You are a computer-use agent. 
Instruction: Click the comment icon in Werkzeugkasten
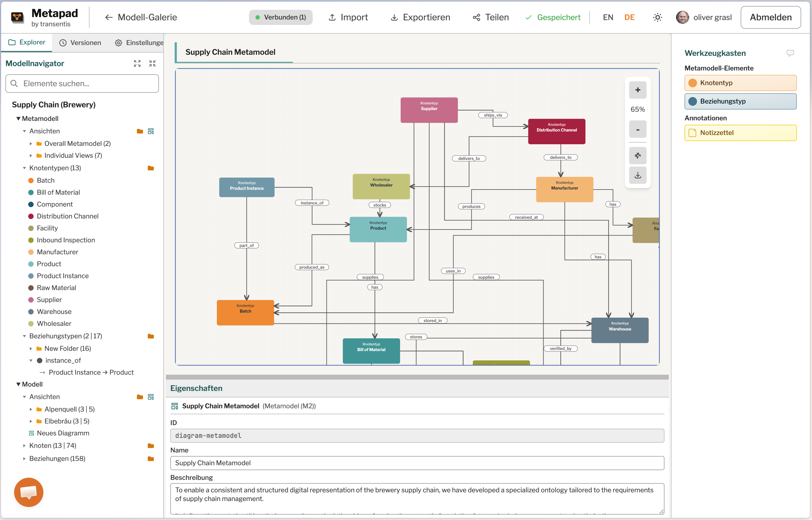click(790, 53)
